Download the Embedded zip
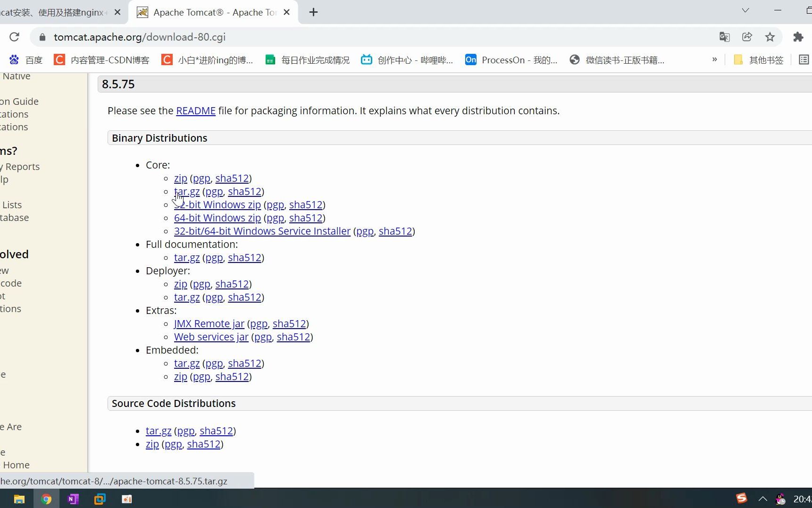 181,377
